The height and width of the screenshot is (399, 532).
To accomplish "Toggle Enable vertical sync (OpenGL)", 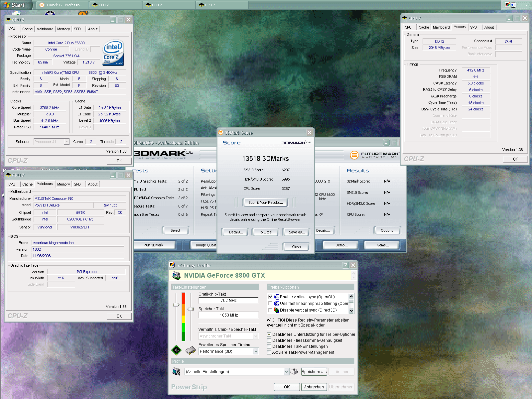I will 270,297.
